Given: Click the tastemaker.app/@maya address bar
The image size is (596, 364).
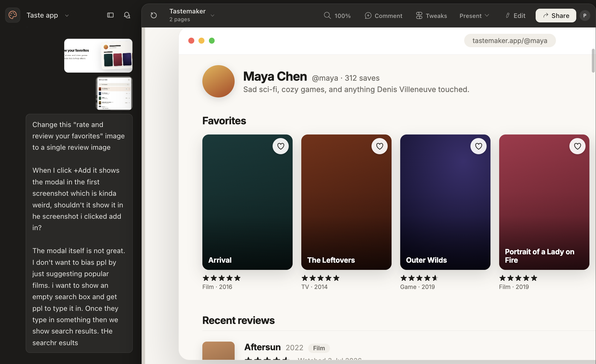Looking at the screenshot, I should pyautogui.click(x=510, y=41).
